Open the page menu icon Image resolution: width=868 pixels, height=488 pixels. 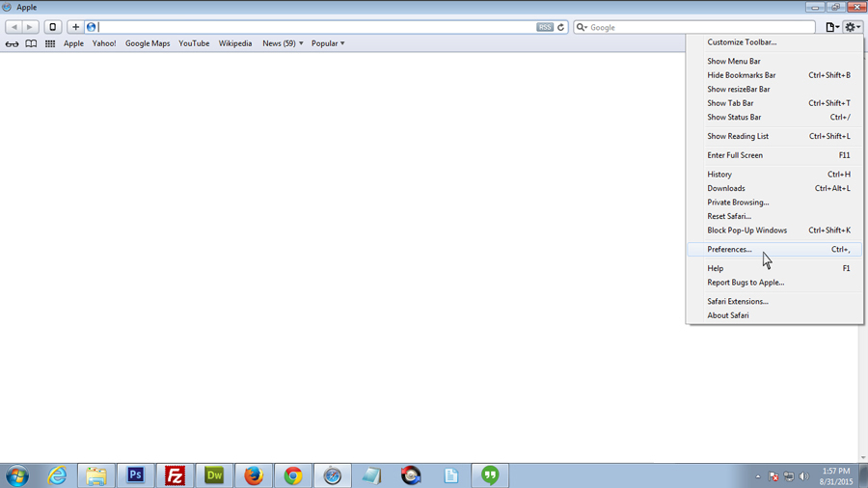coord(832,27)
